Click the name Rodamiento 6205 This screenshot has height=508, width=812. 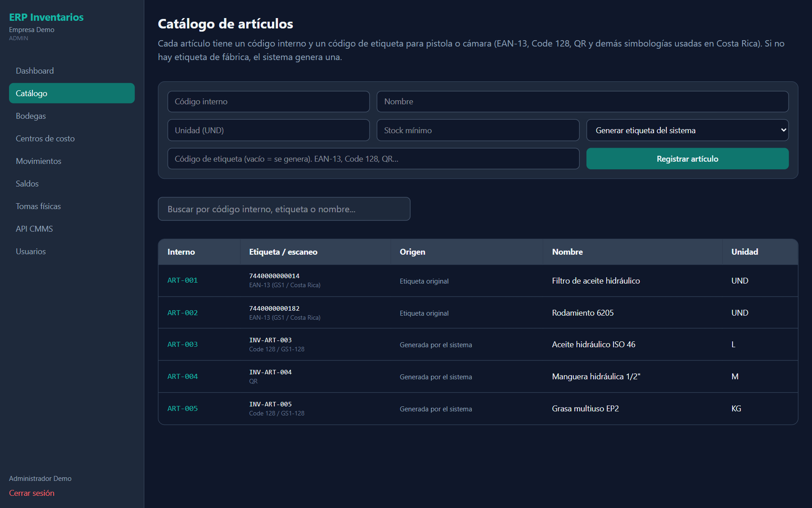point(583,313)
